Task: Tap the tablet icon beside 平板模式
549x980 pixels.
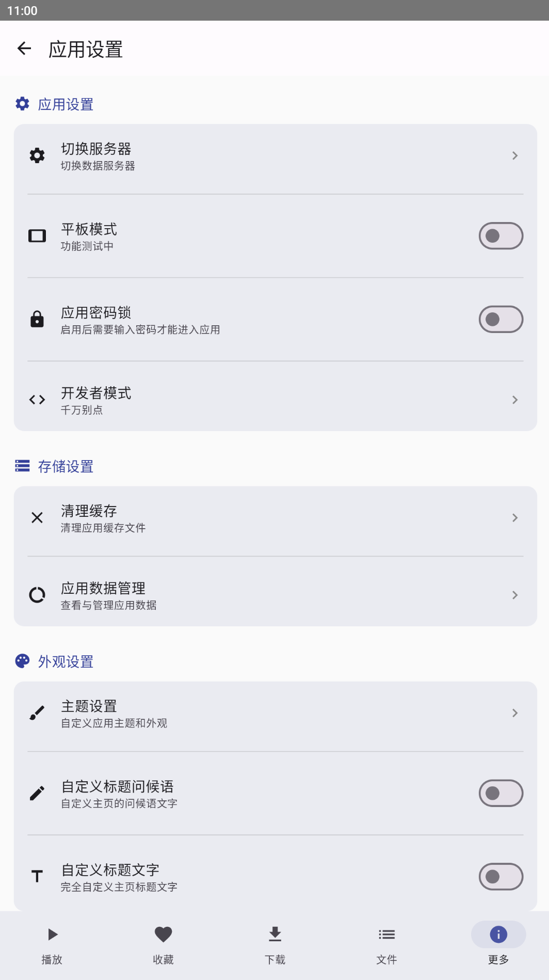Action: point(37,236)
